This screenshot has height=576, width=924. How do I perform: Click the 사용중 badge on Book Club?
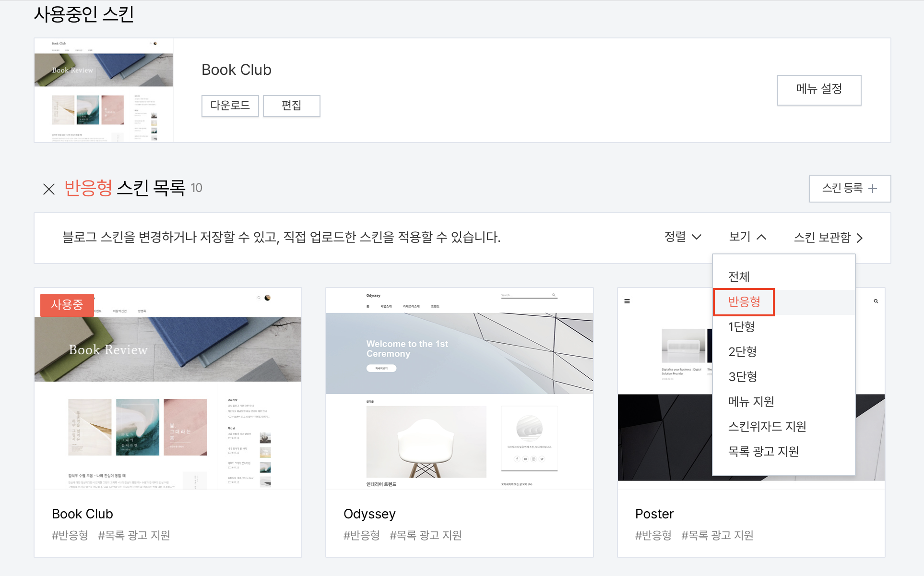coord(67,304)
